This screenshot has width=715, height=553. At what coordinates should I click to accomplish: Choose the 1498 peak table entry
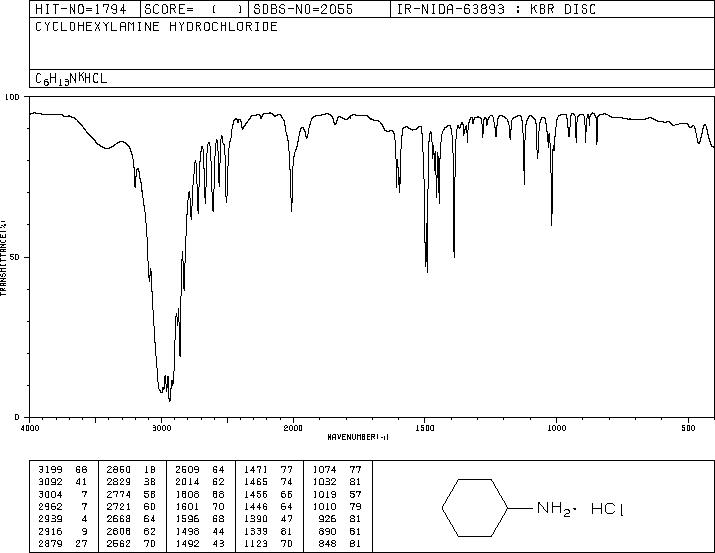tap(200, 532)
